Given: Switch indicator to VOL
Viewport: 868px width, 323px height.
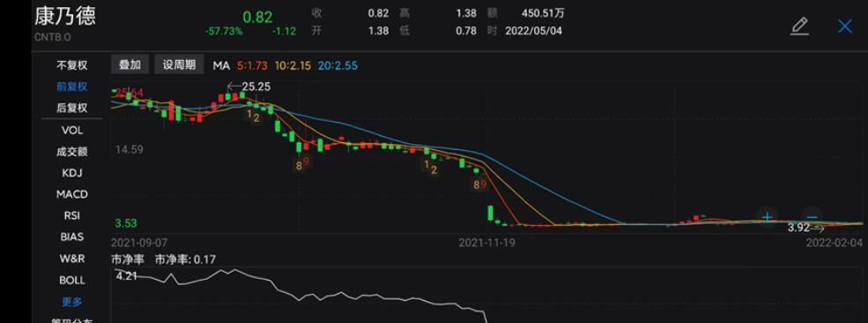Looking at the screenshot, I should pos(72,131).
